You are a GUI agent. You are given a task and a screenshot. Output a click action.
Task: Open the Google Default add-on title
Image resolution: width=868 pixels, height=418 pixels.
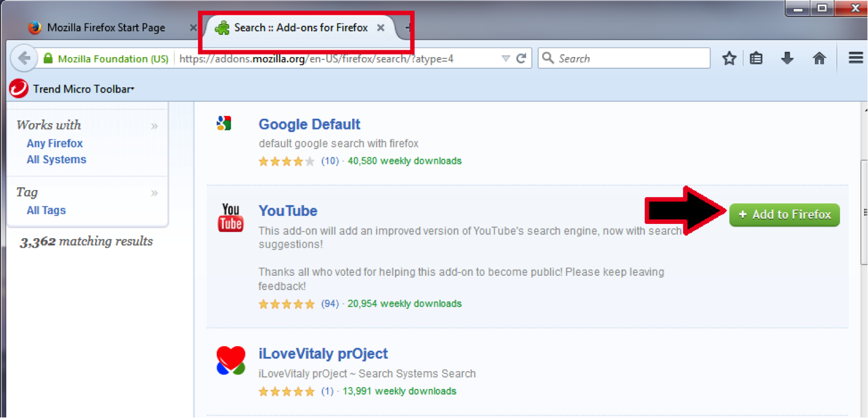(x=309, y=124)
